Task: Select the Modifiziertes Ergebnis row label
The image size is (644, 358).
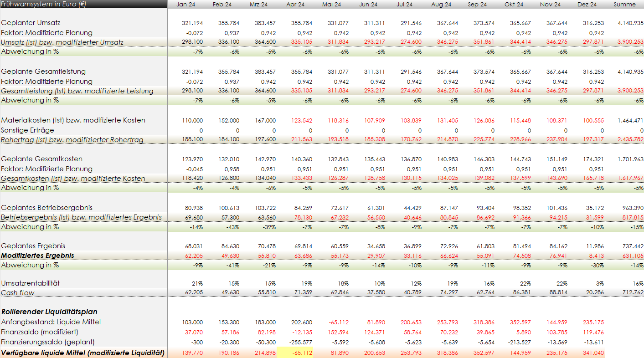Action: click(x=37, y=256)
